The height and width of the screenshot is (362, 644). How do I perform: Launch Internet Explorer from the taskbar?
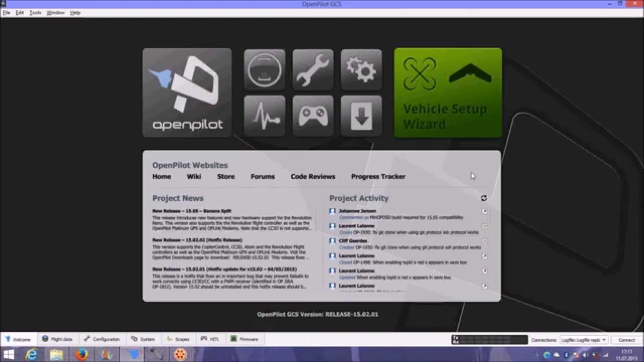(32, 355)
